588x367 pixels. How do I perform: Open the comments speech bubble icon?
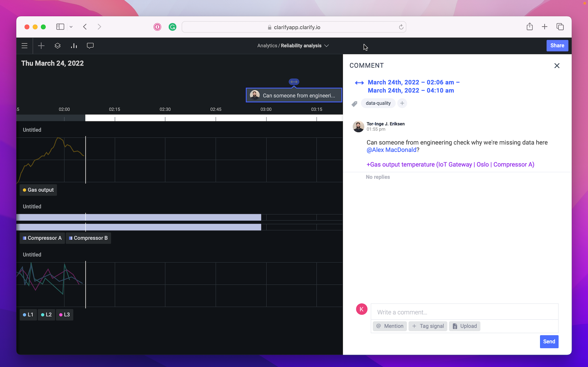click(90, 46)
